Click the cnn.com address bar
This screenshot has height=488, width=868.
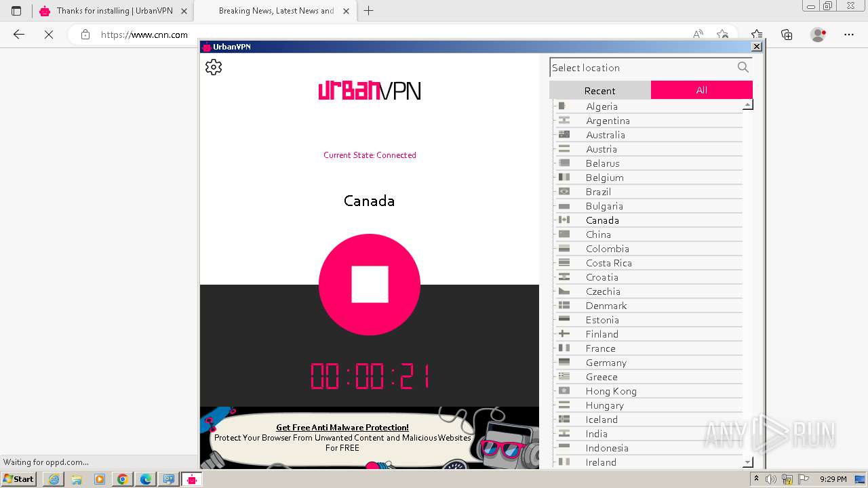[144, 35]
